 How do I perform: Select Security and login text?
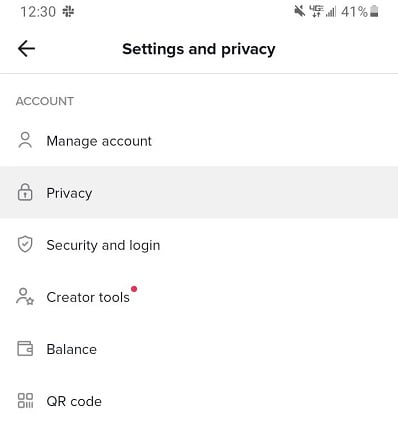[103, 246]
